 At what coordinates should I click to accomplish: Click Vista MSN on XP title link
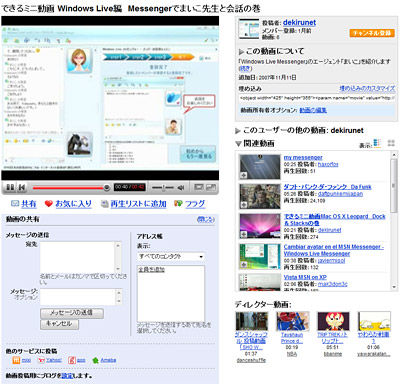pos(305,277)
